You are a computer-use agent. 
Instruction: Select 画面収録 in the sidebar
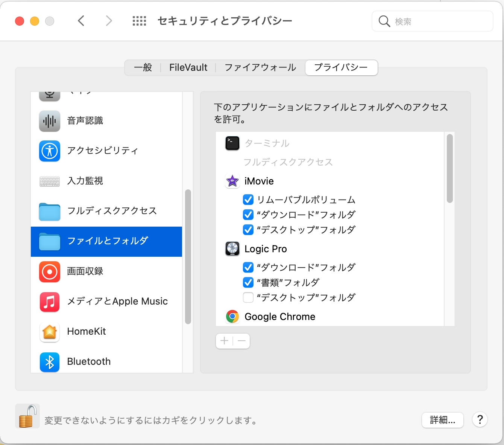tap(85, 271)
